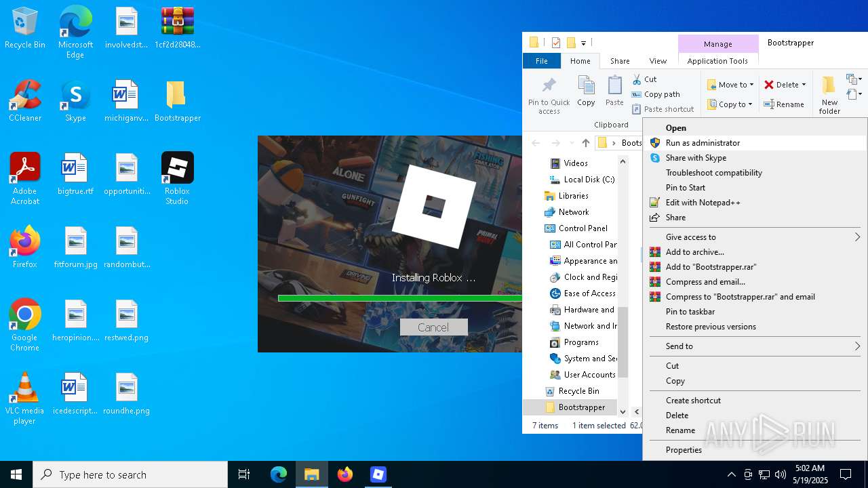The width and height of the screenshot is (868, 488).
Task: Switch to the View ribbon tab
Action: pos(658,61)
